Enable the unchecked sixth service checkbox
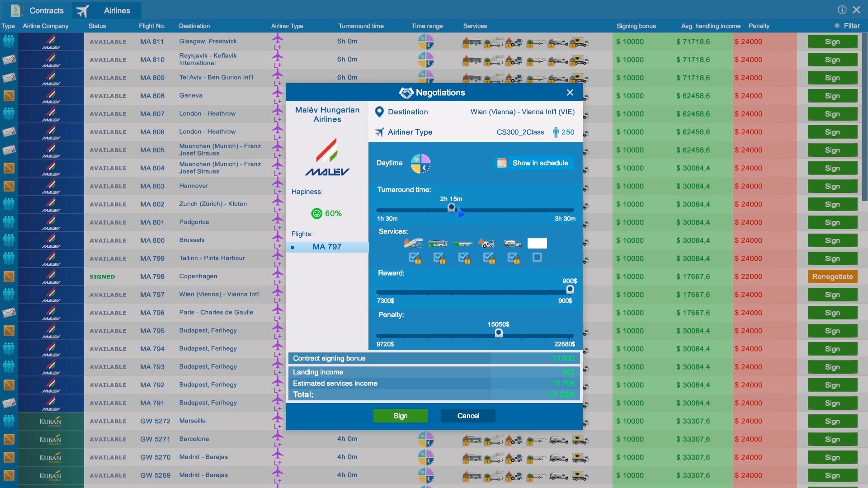This screenshot has width=868, height=488. [x=537, y=258]
